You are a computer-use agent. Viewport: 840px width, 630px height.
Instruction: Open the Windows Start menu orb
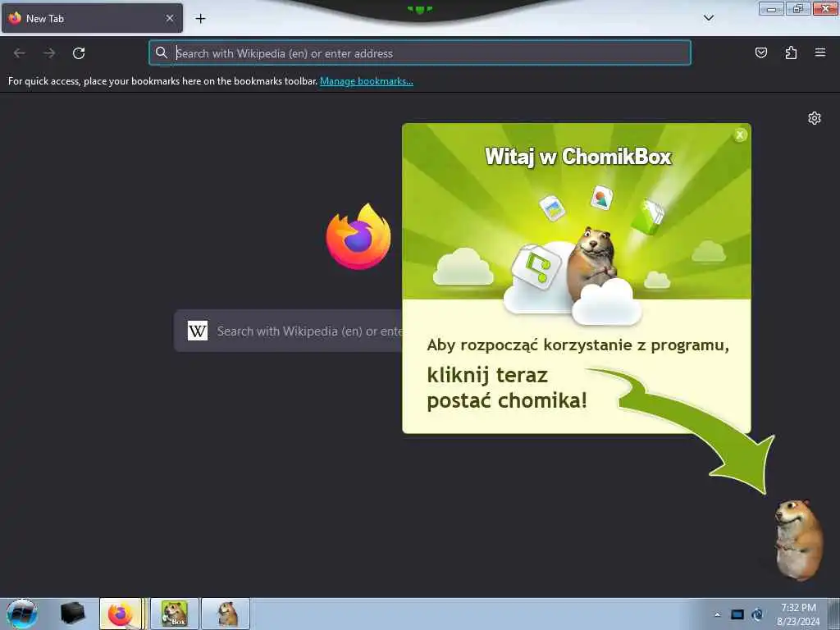click(21, 614)
